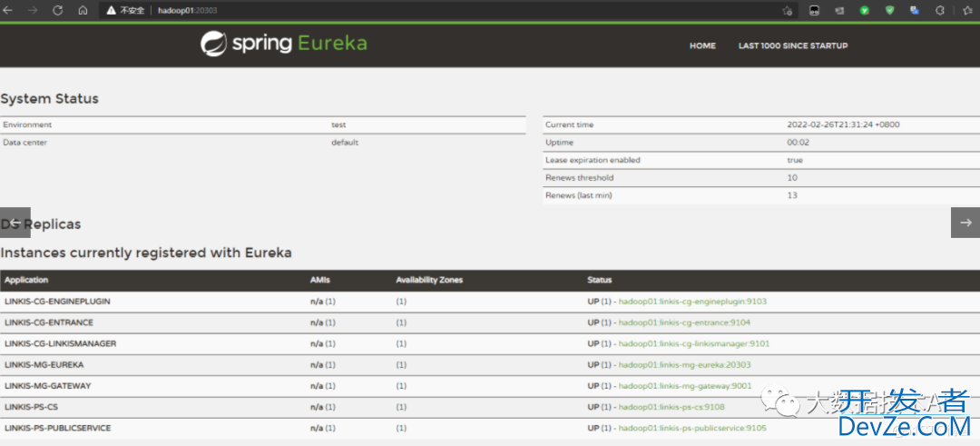Click the Environment value test

pyautogui.click(x=338, y=125)
